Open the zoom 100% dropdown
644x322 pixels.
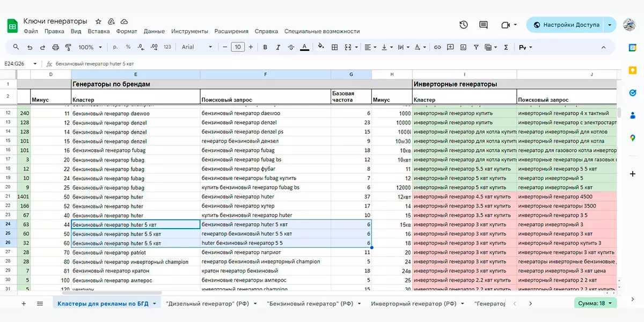click(90, 47)
